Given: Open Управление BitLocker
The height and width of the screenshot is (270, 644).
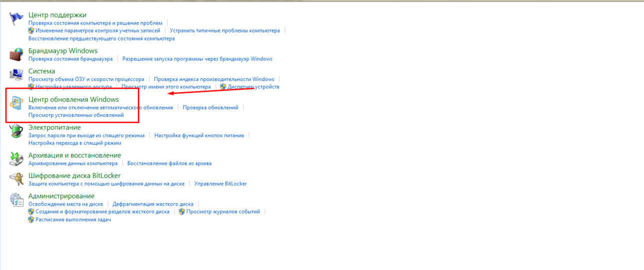Looking at the screenshot, I should pyautogui.click(x=221, y=184).
